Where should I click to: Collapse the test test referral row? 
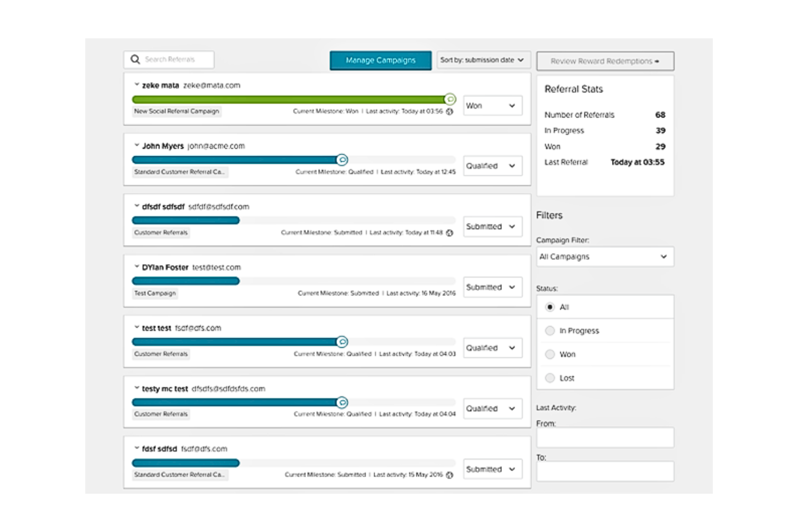pos(136,327)
